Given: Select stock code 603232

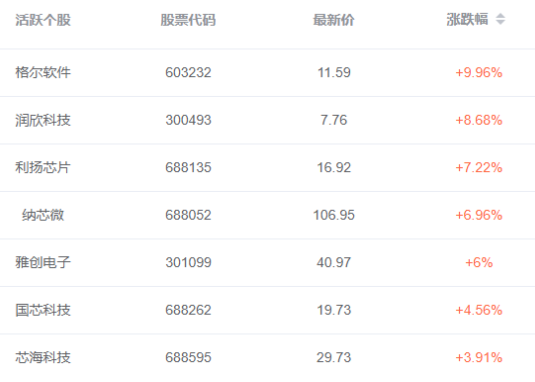Looking at the screenshot, I should tap(188, 72).
